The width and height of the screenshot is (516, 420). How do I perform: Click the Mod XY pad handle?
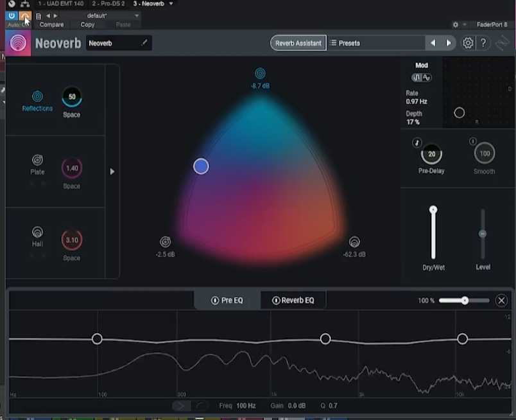tap(459, 113)
